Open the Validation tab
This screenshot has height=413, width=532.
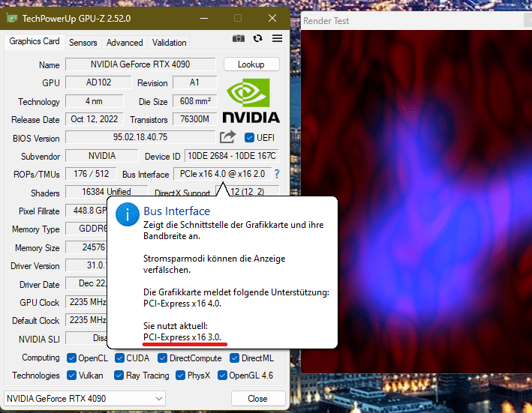click(x=170, y=43)
